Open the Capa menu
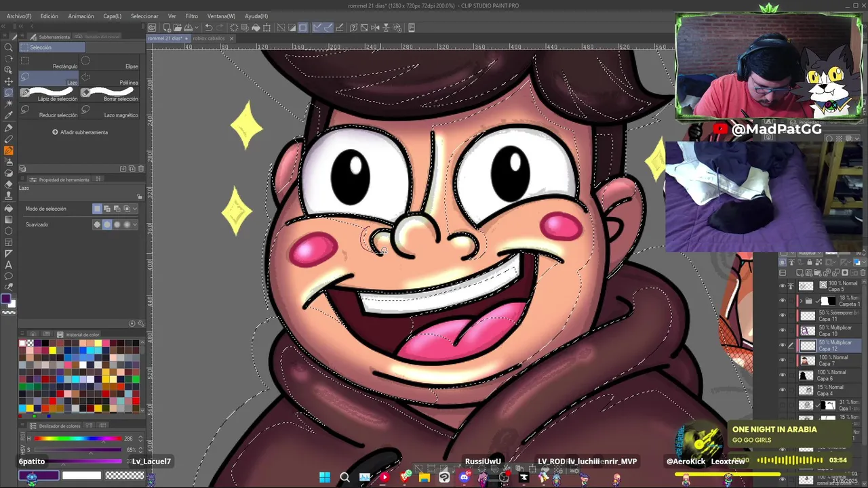 113,16
